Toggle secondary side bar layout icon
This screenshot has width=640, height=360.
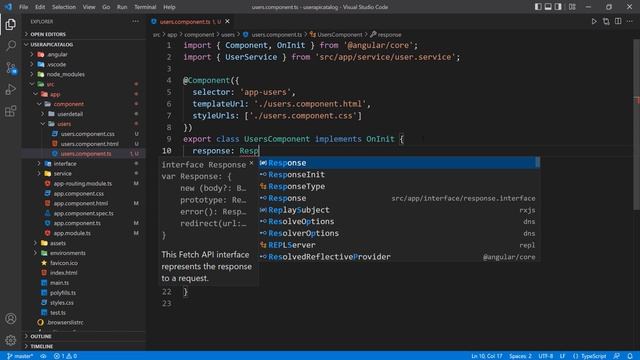(558, 7)
